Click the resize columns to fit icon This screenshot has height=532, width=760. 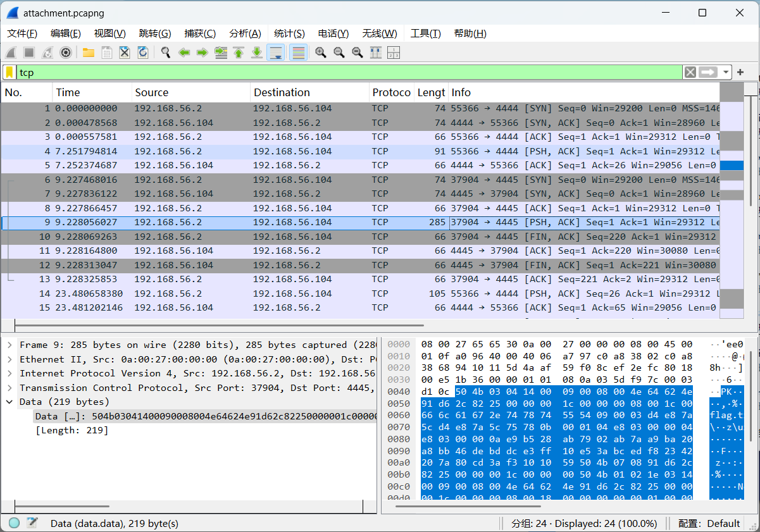pos(376,53)
